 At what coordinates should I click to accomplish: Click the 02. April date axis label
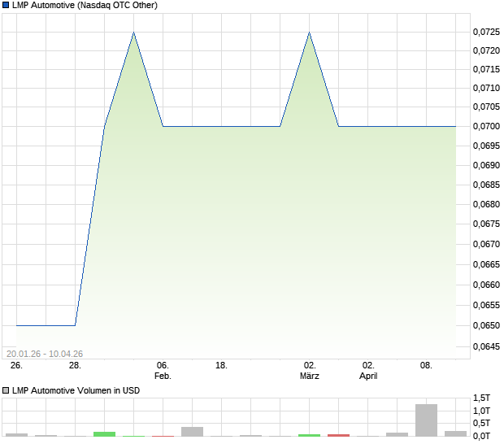(368, 371)
